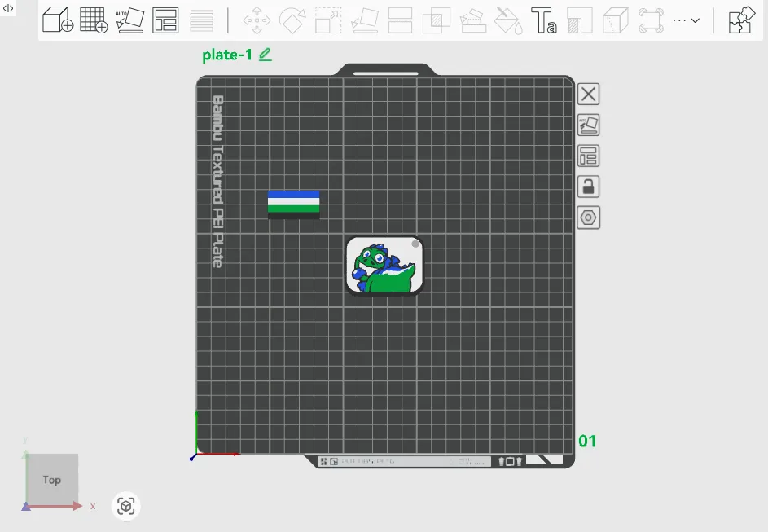This screenshot has width=768, height=532.
Task: Open the Mesh Boolean tool
Action: click(436, 20)
